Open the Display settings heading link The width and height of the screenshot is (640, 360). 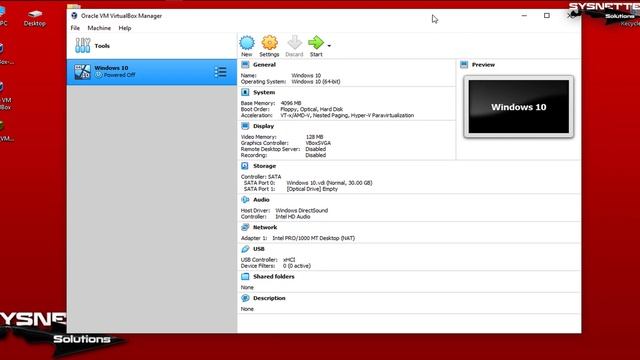[x=263, y=126]
